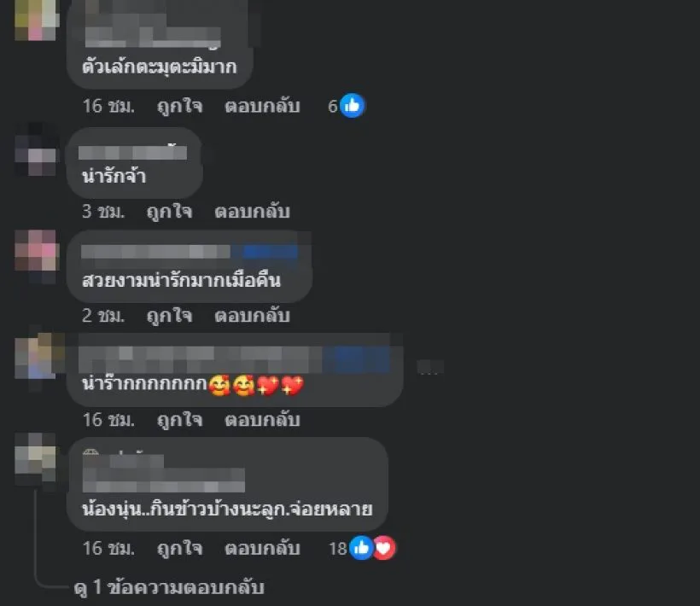Like the ตัวเล็กตะมุตะมิมาก comment via ถูกใจ
700x606 pixels.
pos(179,106)
